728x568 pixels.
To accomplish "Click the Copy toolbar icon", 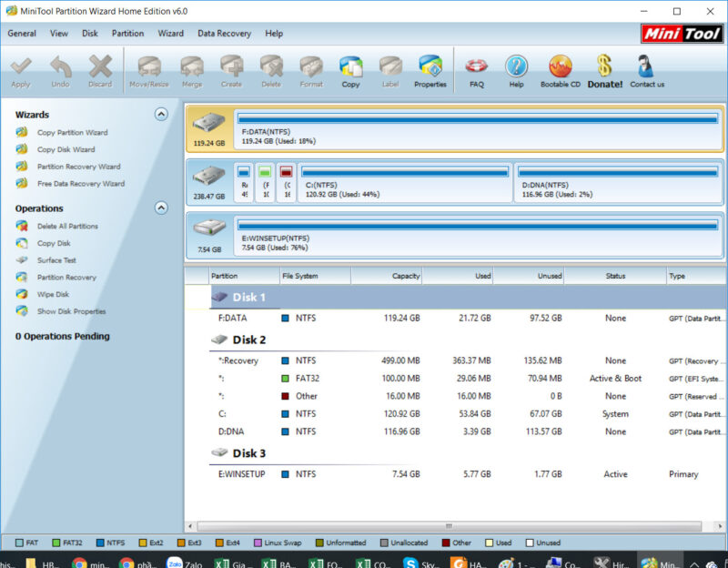I will tap(350, 70).
